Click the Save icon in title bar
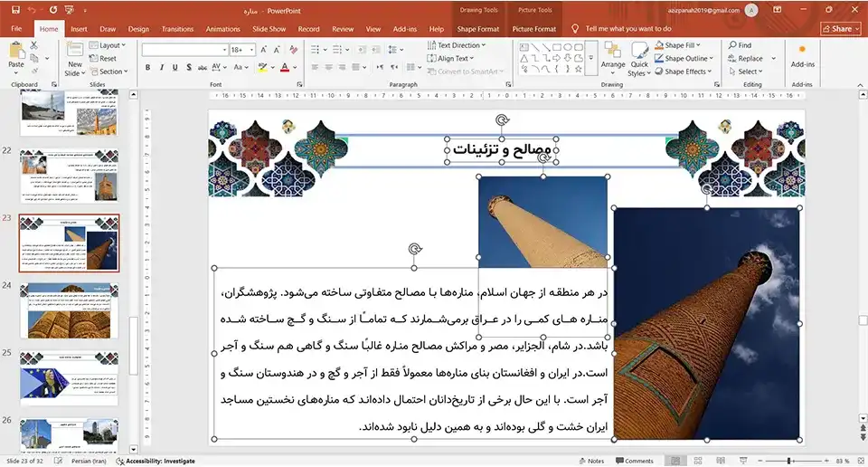This screenshot has width=868, height=467. pyautogui.click(x=15, y=9)
